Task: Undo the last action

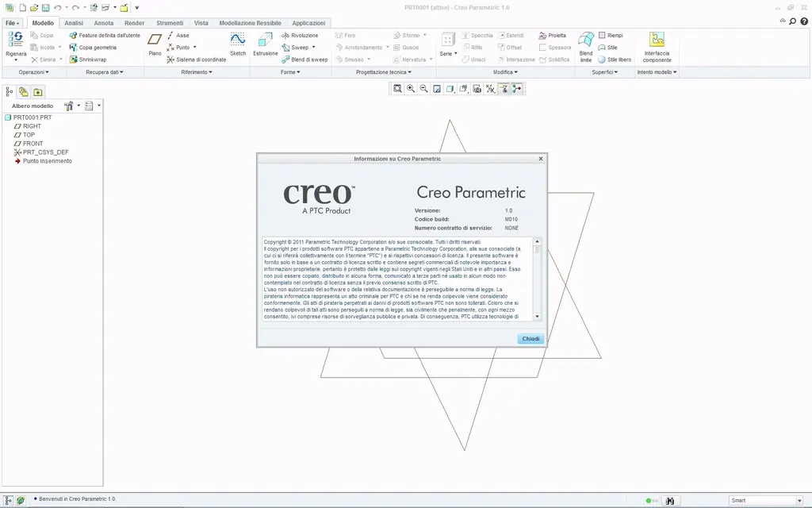Action: 57,8
